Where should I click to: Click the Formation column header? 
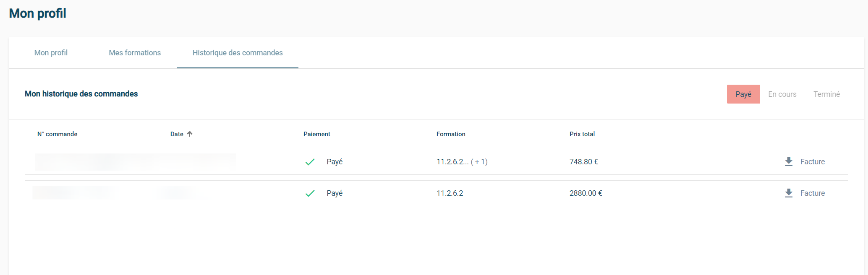click(x=451, y=134)
